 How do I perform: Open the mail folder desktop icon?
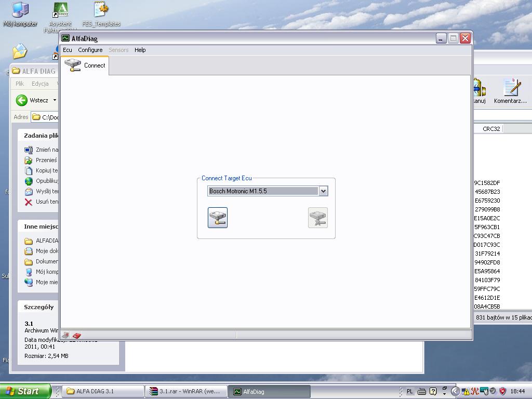(x=20, y=51)
